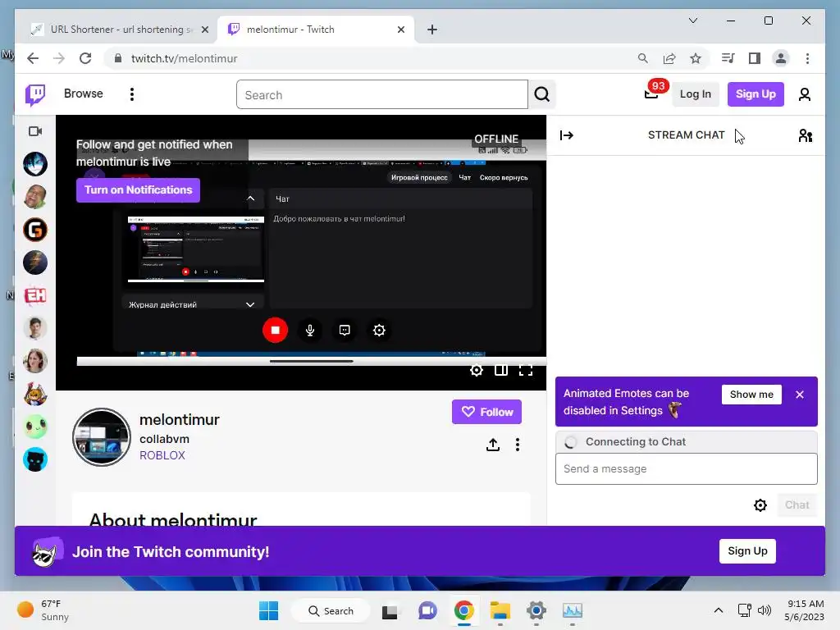Open the Browse page
840x630 pixels.
[x=83, y=94]
